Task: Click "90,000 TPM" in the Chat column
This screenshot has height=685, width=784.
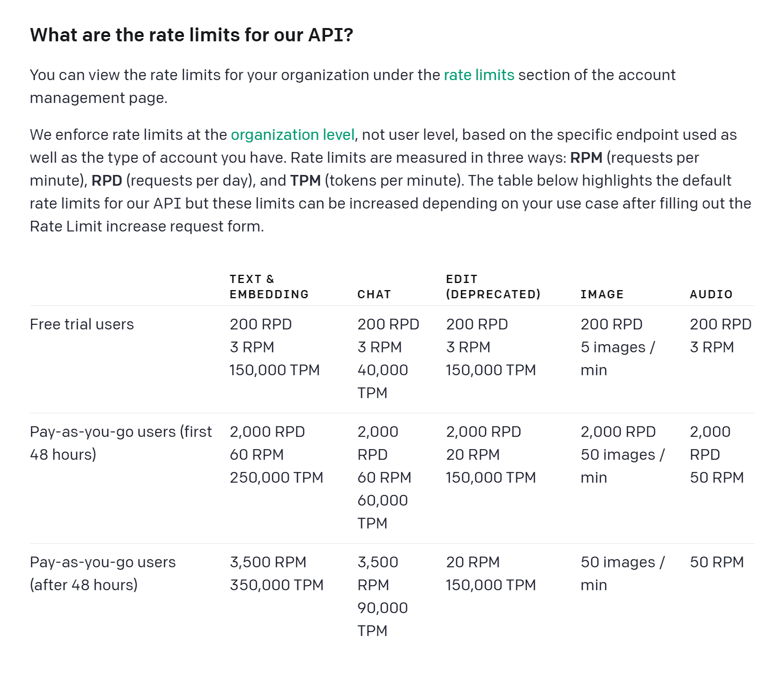Action: (382, 619)
